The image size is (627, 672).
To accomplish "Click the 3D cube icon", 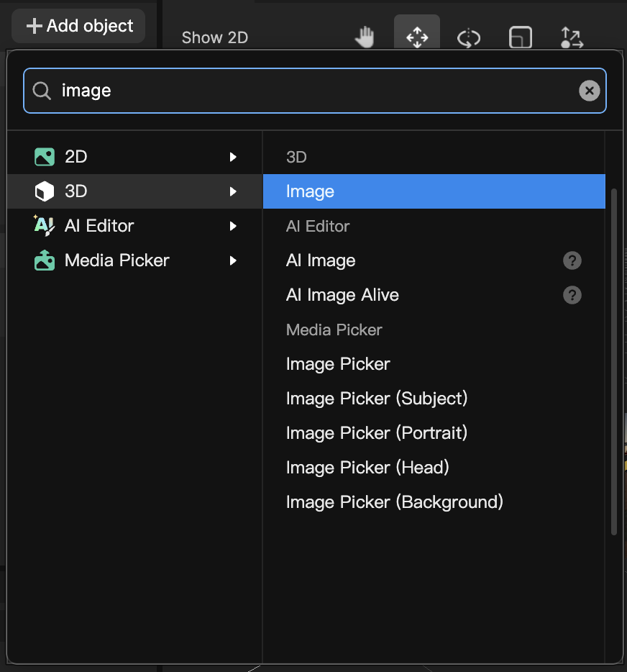I will (x=45, y=191).
